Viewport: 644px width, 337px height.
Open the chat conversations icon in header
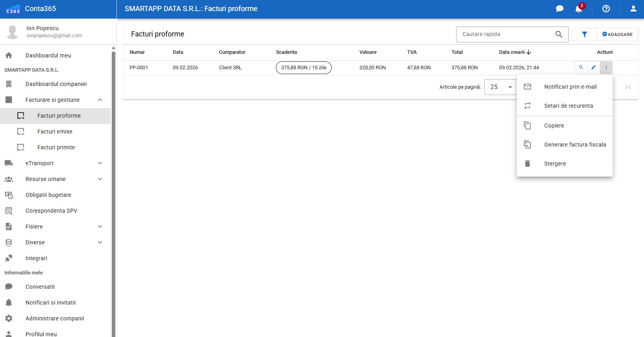point(560,9)
